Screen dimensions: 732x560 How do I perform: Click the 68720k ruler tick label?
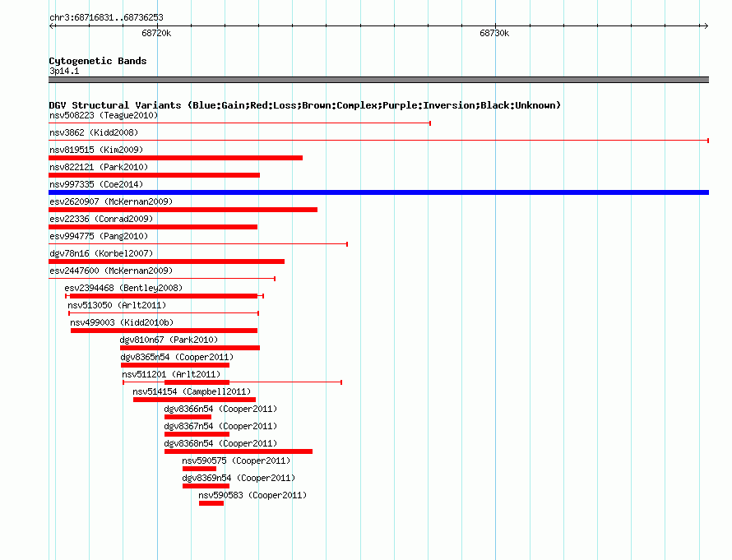[156, 33]
